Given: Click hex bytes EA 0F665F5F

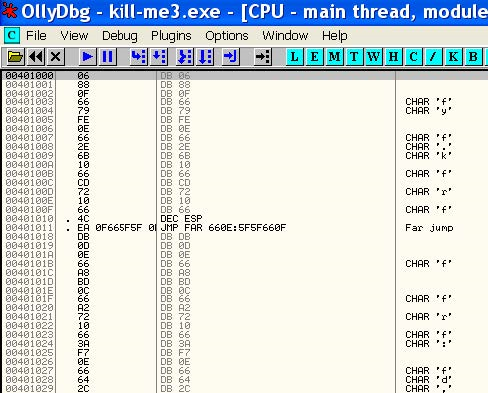Looking at the screenshot, I should coord(116,228).
